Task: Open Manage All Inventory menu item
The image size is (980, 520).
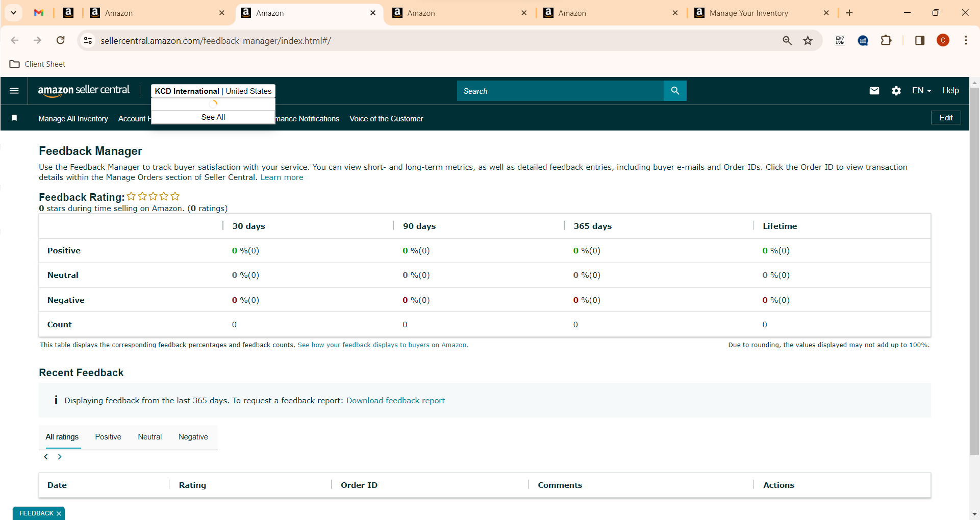Action: [x=73, y=119]
